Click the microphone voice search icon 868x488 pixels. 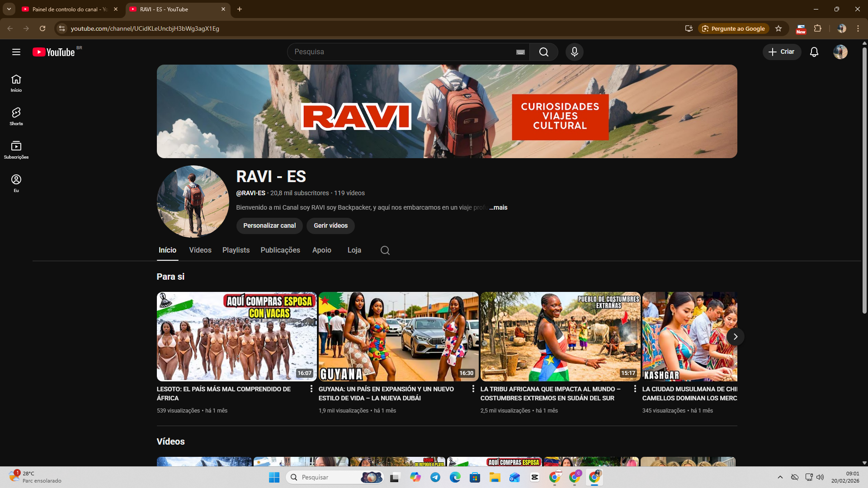click(574, 52)
